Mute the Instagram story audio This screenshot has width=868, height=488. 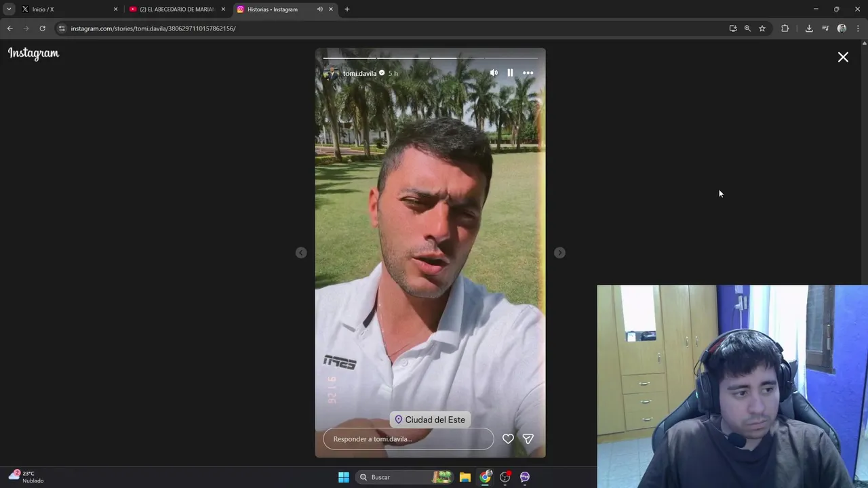click(494, 73)
